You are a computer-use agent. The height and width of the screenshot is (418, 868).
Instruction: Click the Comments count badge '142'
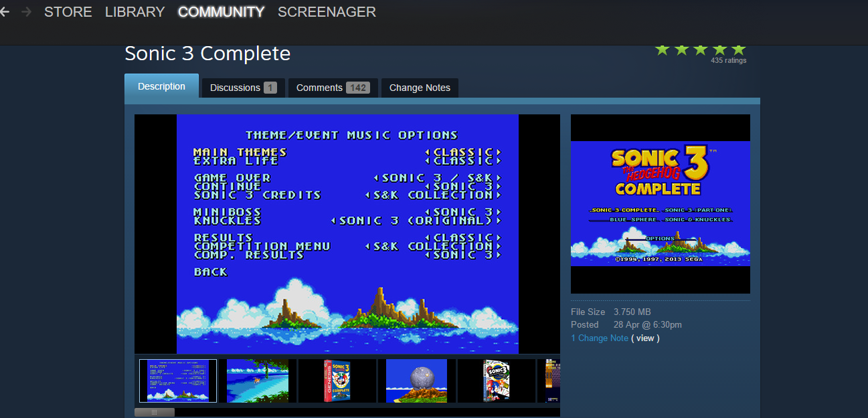pyautogui.click(x=358, y=88)
